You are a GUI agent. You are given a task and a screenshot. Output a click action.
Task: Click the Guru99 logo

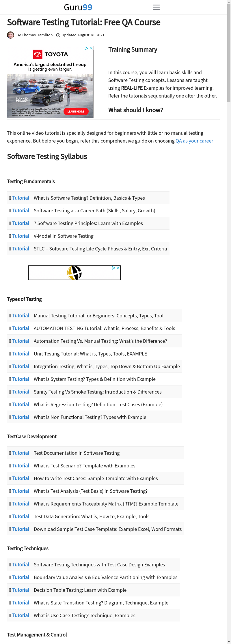point(78,7)
